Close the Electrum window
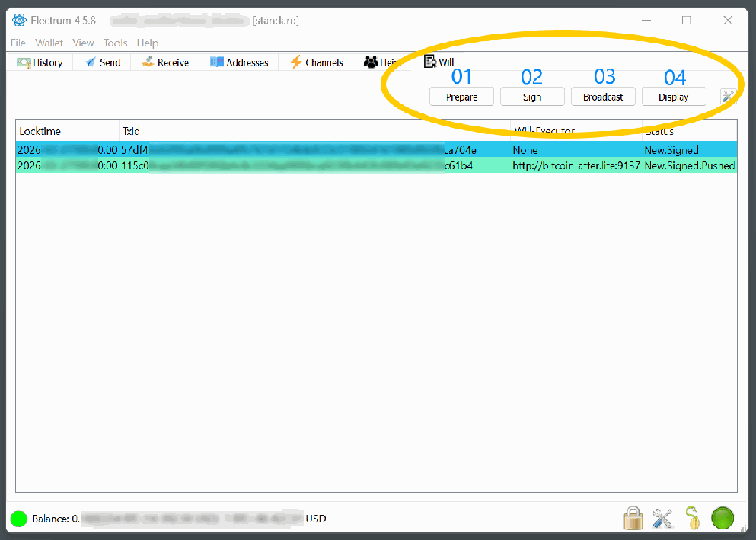Screen dimensions: 756x540 (x=728, y=21)
